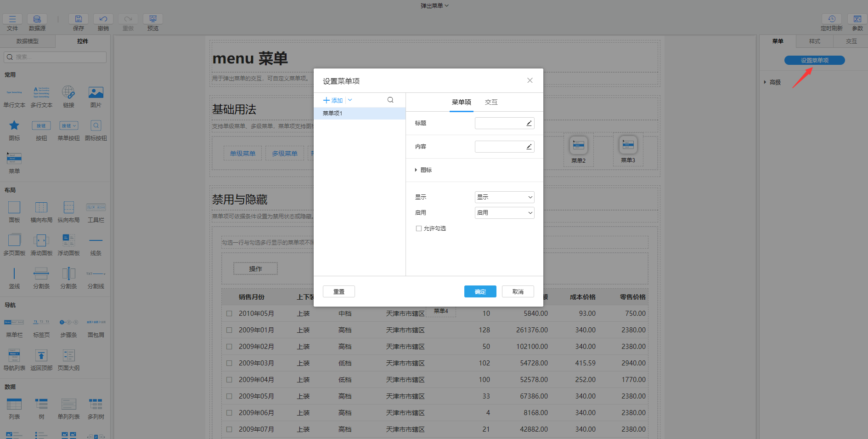The width and height of the screenshot is (868, 439).
Task: Click the 确定 confirm button
Action: pos(480,292)
